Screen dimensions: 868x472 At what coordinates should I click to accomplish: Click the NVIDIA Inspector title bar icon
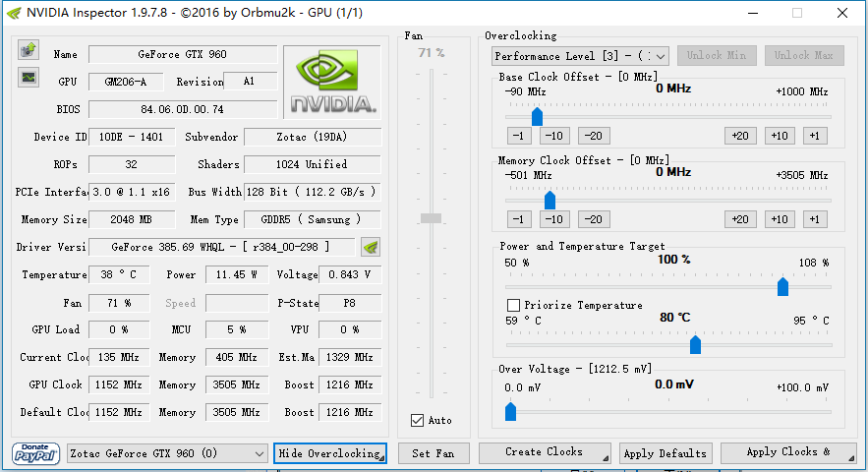click(14, 13)
